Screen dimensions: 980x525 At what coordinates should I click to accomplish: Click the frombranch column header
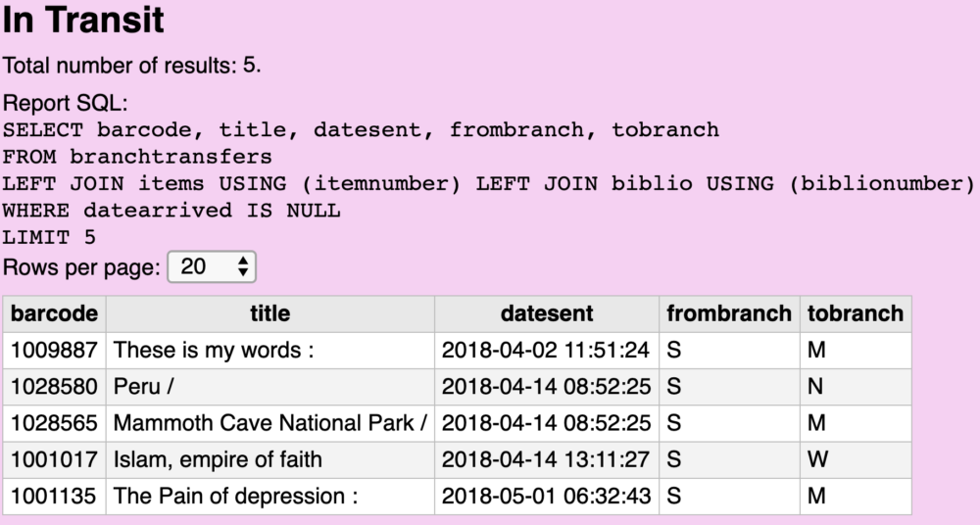tap(729, 313)
